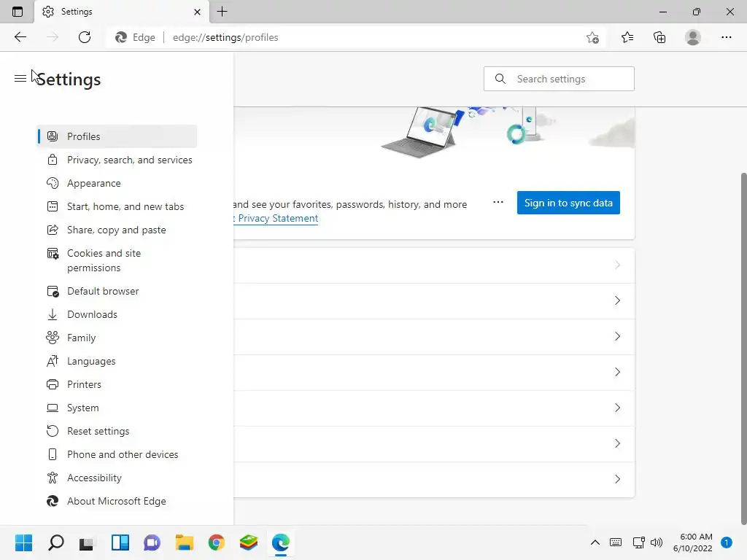Open the tab actions menu icon

coord(18,12)
